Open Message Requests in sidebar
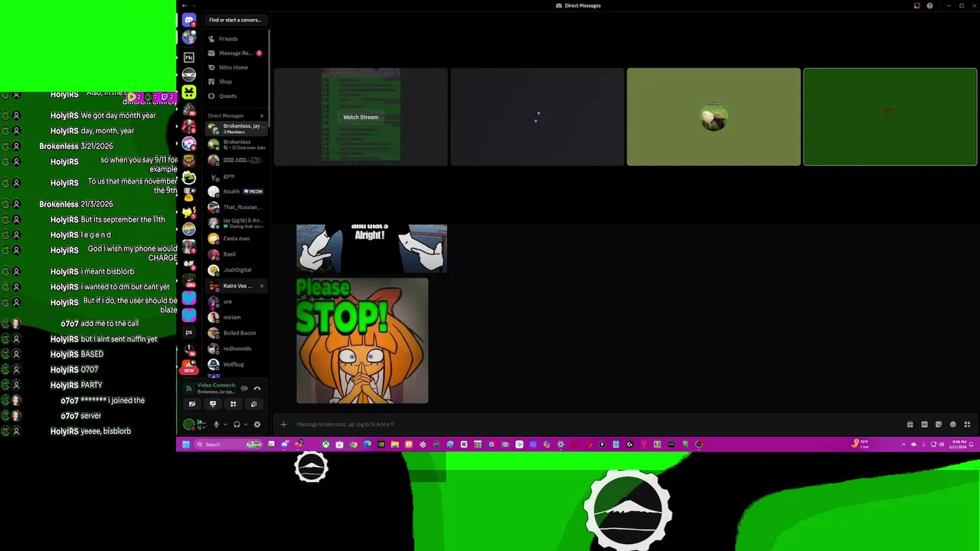Screen dimensions: 980x551 pos(235,54)
